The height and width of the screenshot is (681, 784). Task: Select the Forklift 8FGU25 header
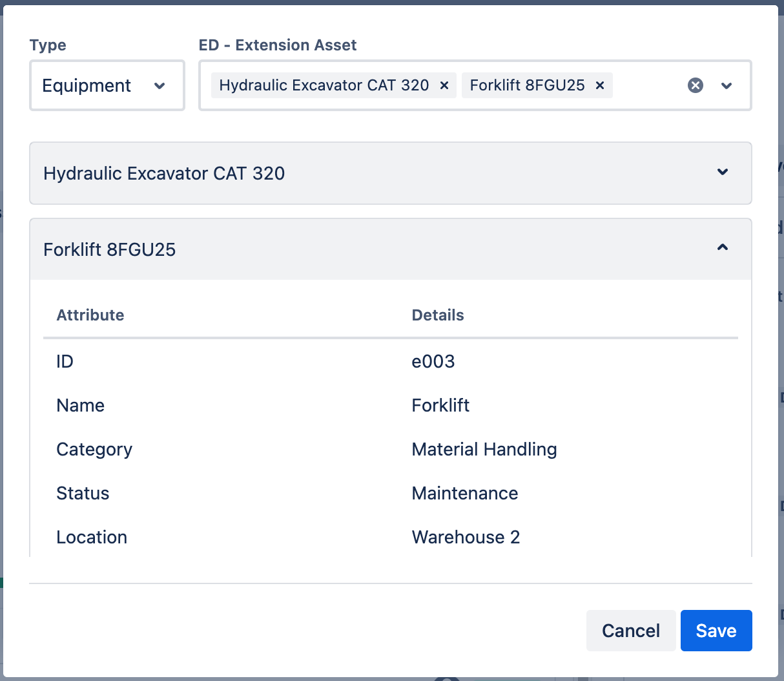pyautogui.click(x=109, y=249)
